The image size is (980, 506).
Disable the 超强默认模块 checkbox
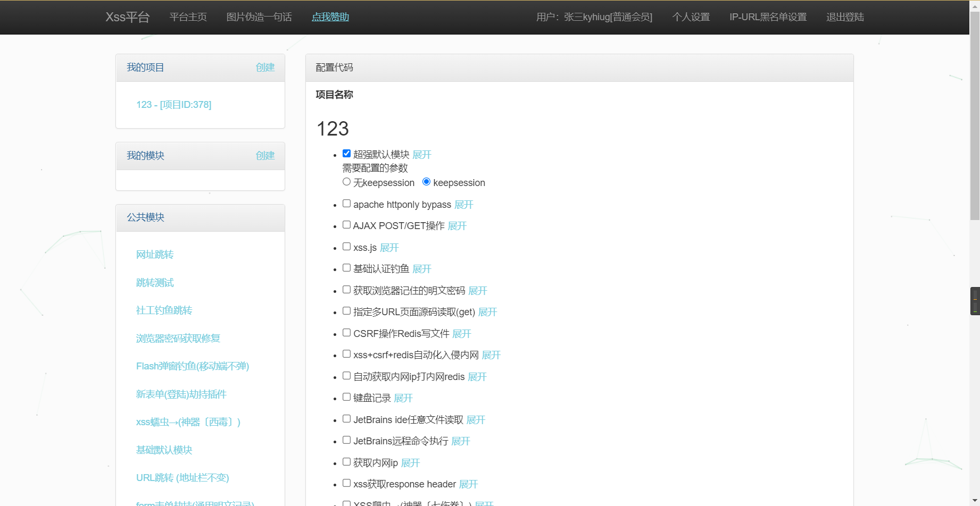click(x=346, y=153)
